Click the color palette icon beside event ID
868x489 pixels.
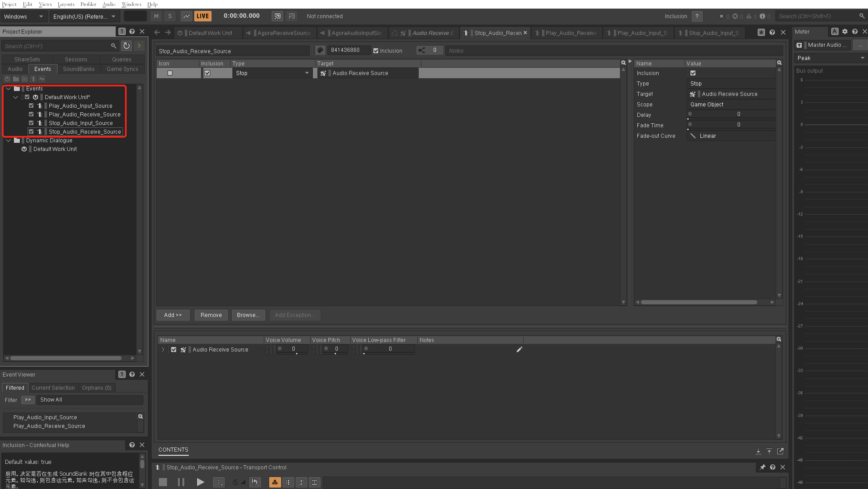click(x=320, y=50)
